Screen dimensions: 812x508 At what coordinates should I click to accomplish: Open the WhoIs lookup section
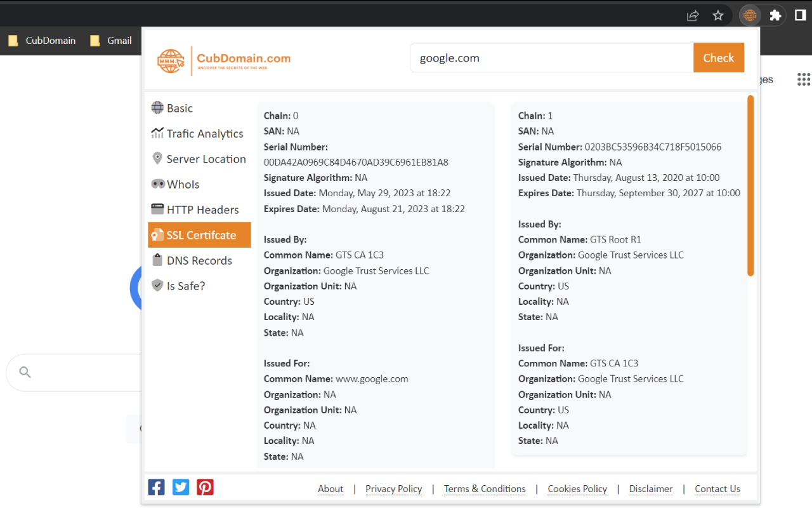click(x=183, y=184)
